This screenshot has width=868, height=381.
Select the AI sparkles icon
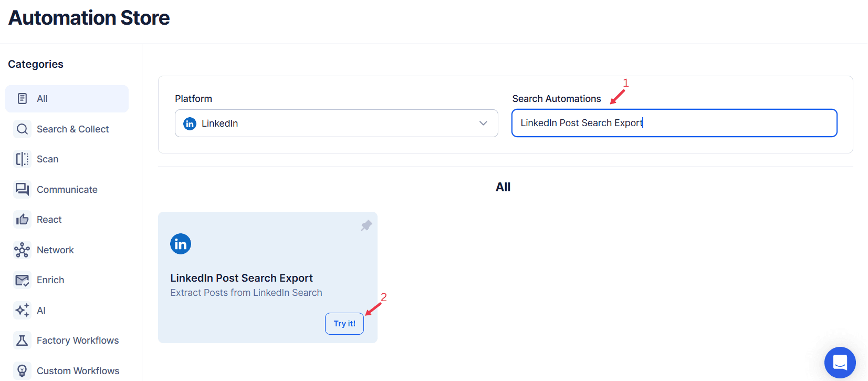(22, 310)
